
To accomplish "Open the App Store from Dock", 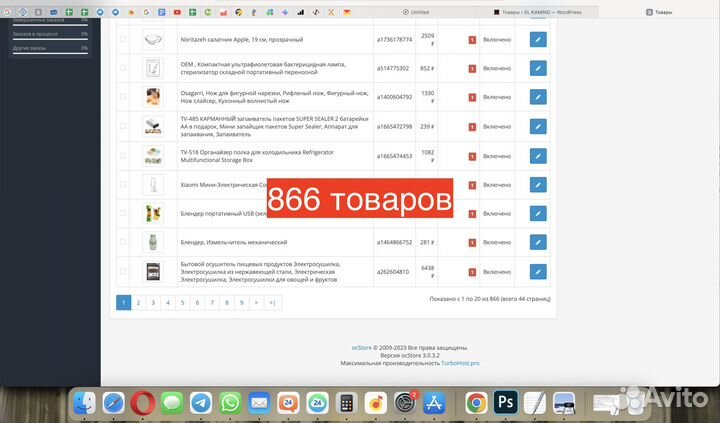I will pyautogui.click(x=434, y=403).
